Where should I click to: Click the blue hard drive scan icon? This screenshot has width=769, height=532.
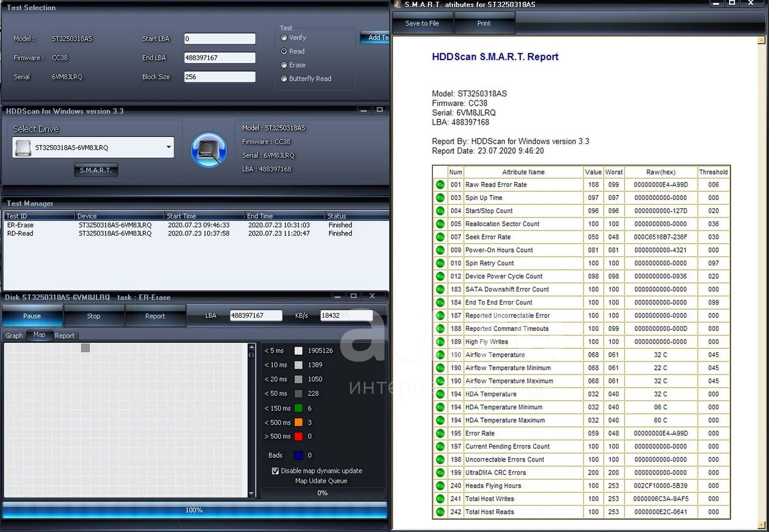point(209,150)
